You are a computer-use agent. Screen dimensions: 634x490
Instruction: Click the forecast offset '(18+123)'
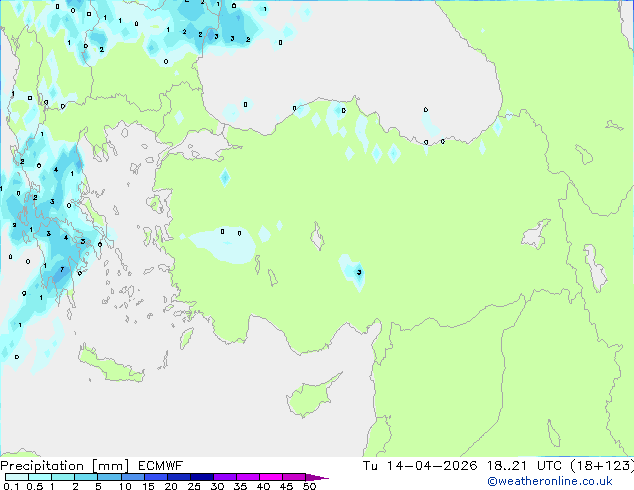coord(602,466)
